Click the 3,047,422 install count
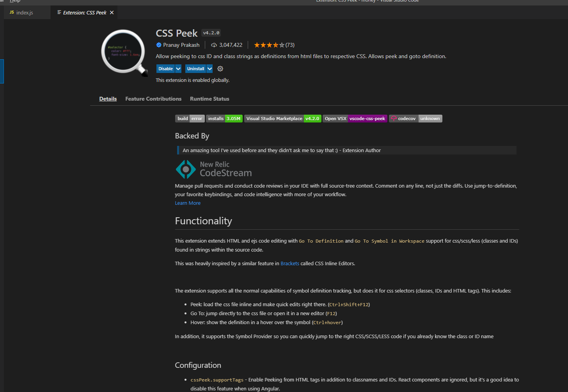 tap(231, 45)
